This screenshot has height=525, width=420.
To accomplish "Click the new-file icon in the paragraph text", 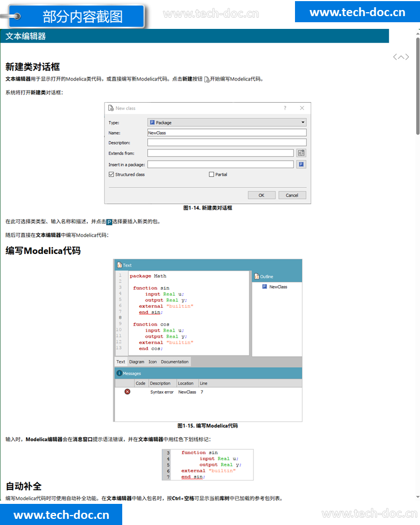I will (x=207, y=79).
